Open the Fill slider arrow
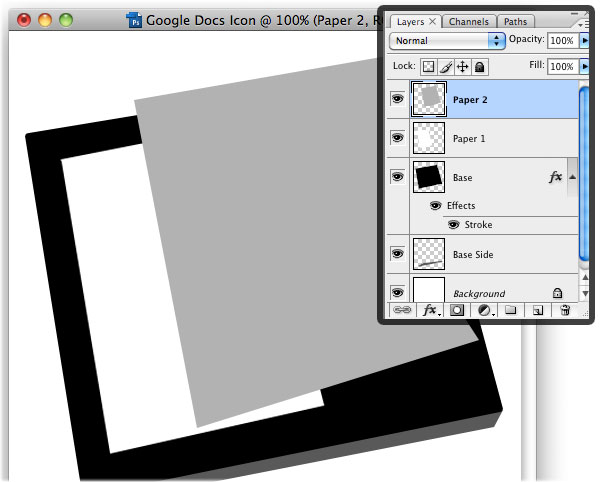Image resolution: width=600 pixels, height=482 pixels. point(584,66)
